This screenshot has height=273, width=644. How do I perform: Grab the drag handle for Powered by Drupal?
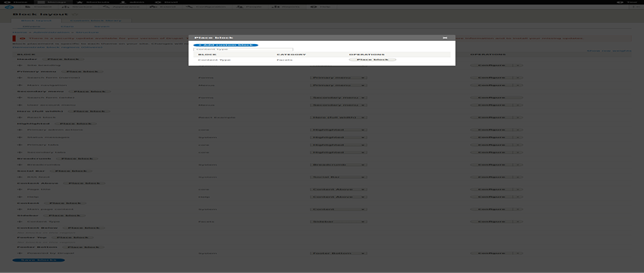tap(20, 253)
